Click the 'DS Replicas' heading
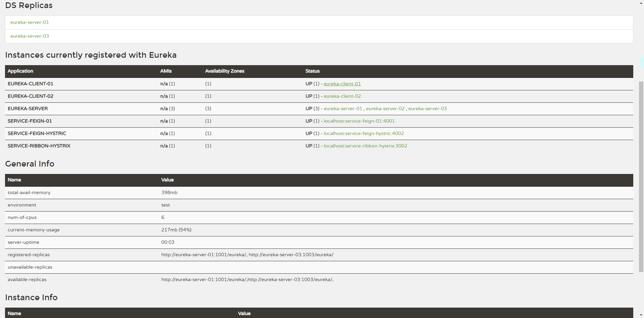 click(29, 5)
